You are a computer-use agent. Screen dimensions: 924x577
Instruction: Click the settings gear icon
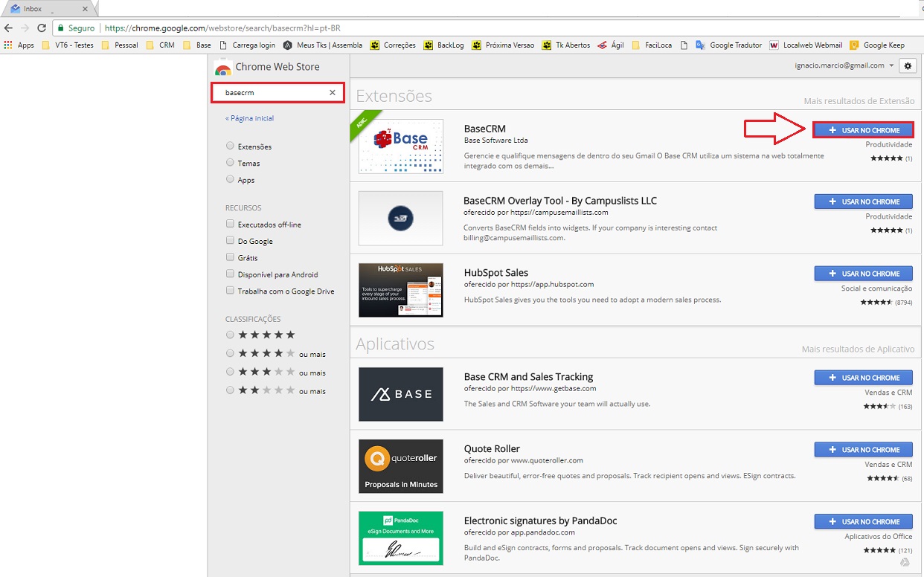[x=908, y=66]
